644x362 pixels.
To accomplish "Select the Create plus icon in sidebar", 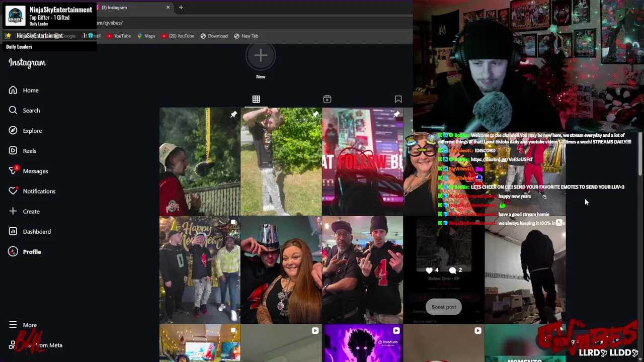I will 13,211.
